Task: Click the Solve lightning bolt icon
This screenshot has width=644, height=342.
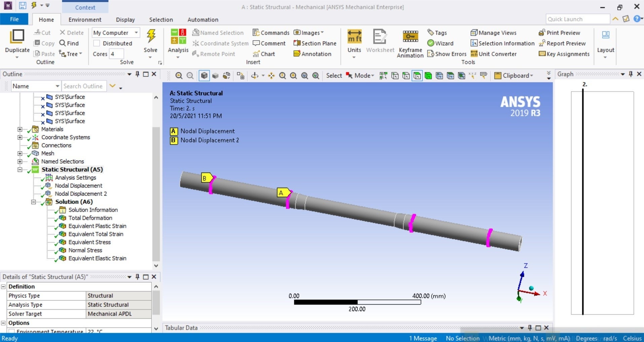Action: click(x=151, y=36)
